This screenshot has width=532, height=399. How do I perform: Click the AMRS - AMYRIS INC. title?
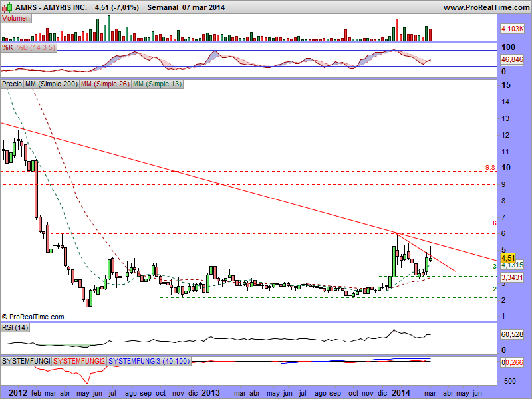tap(51, 7)
